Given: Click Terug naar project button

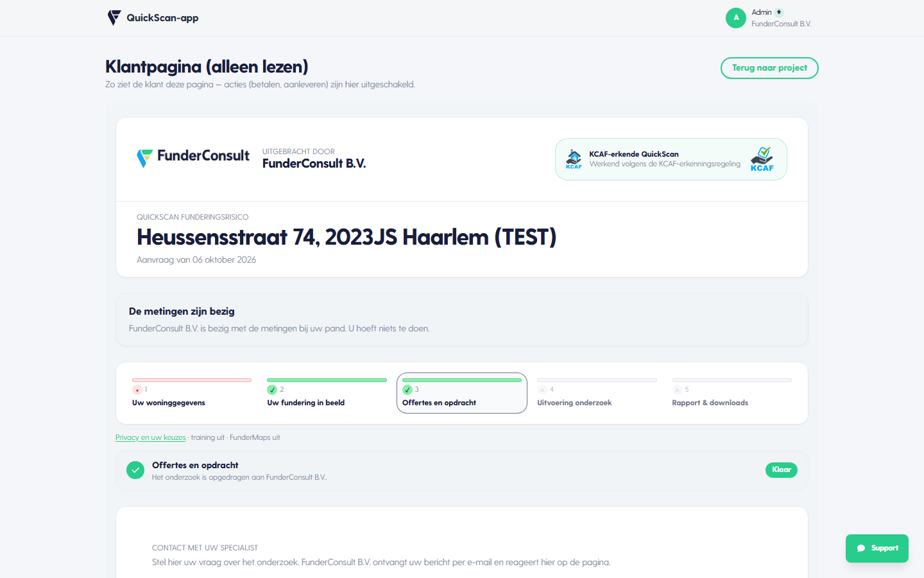Looking at the screenshot, I should tap(769, 68).
